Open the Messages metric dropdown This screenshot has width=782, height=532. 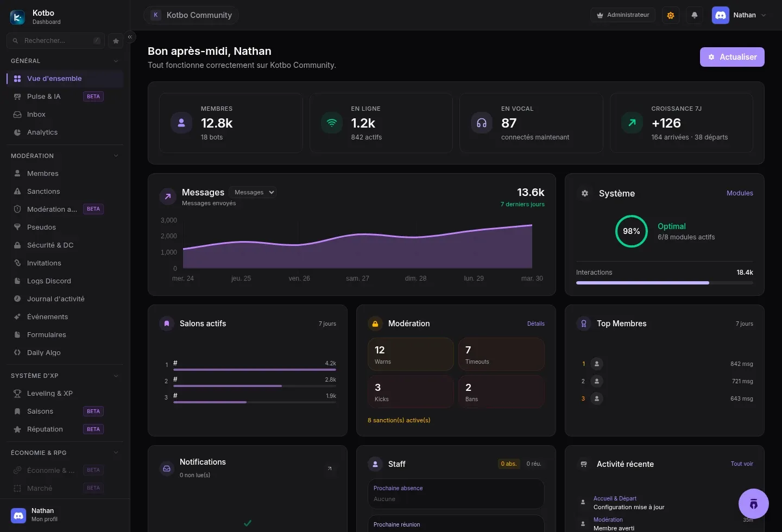(253, 192)
